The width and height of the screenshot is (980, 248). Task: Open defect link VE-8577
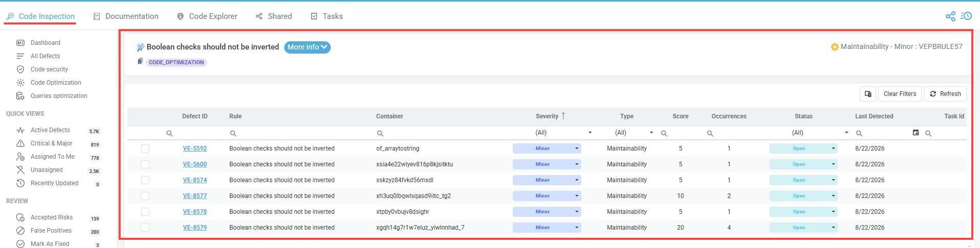coord(195,196)
